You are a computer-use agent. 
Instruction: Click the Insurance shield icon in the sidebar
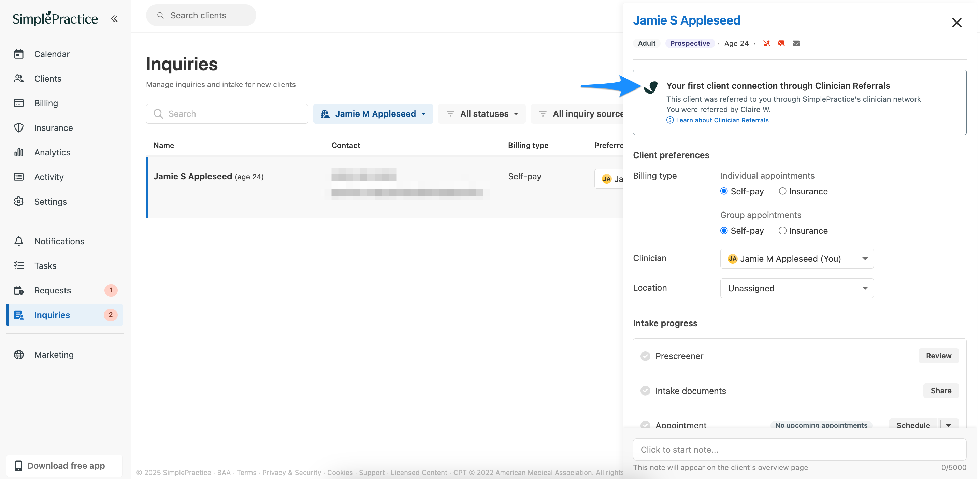pyautogui.click(x=19, y=127)
